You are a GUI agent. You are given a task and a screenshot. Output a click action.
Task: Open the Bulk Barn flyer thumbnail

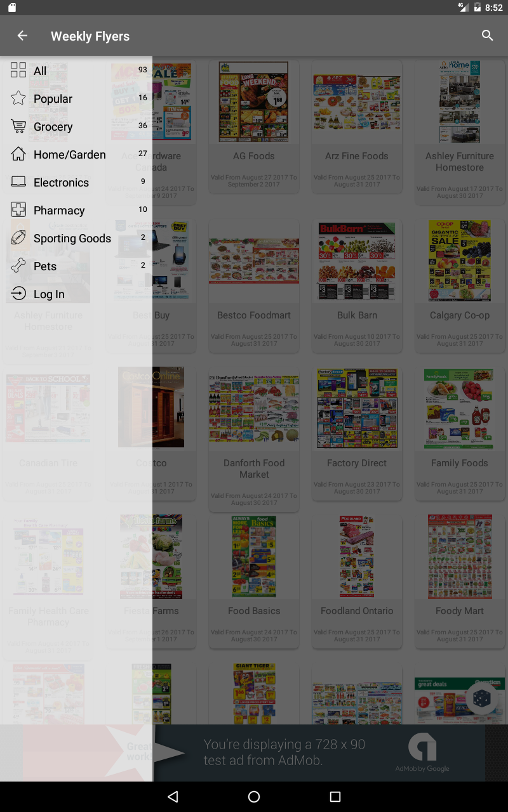357,261
